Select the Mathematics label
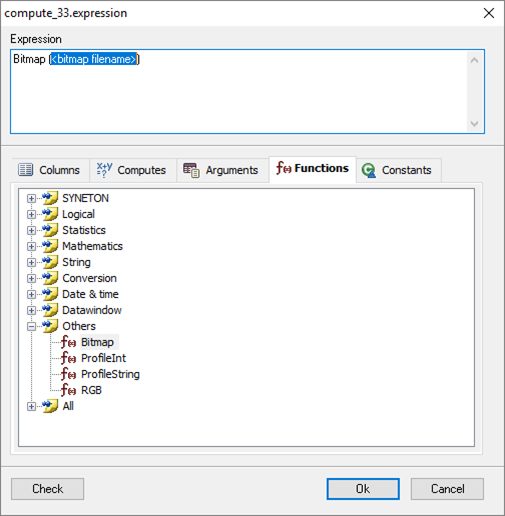The width and height of the screenshot is (505, 516). pyautogui.click(x=92, y=246)
